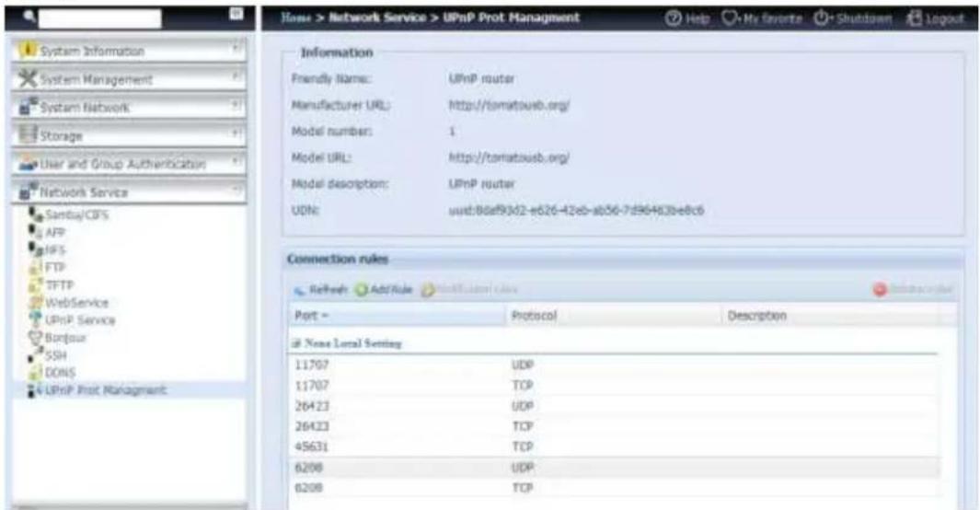Focus the sidebar search input field
This screenshot has width=980, height=510.
99,18
